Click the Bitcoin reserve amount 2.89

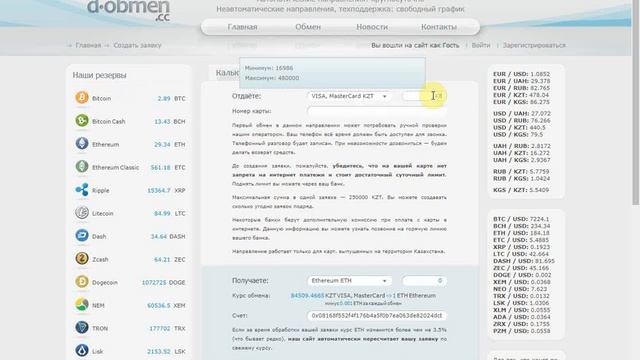tap(164, 98)
